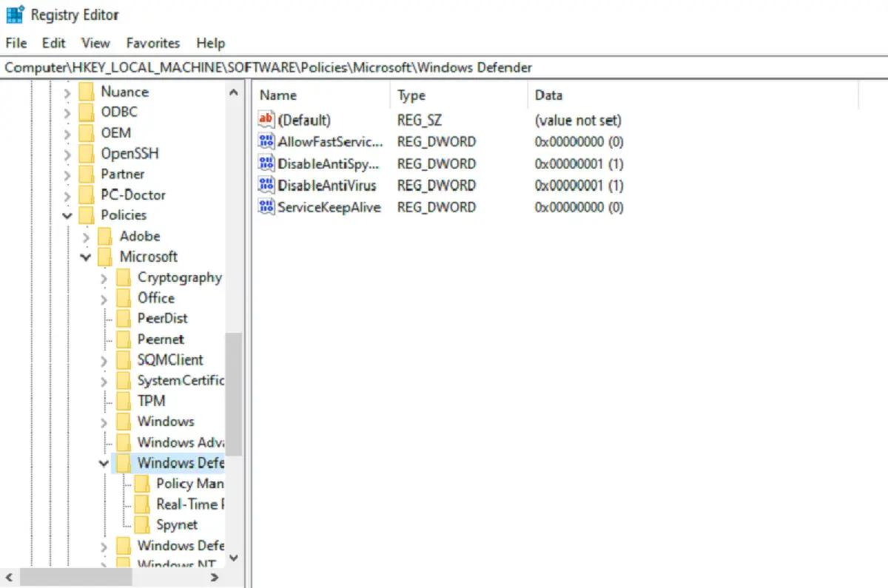Viewport: 888px width, 588px height.
Task: Click the tree pane scroll up arrow
Action: (x=234, y=92)
